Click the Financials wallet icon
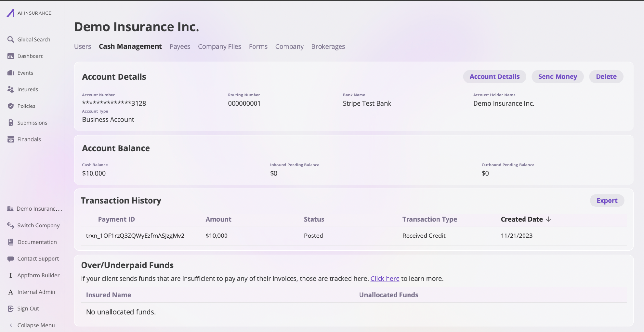 pos(11,139)
